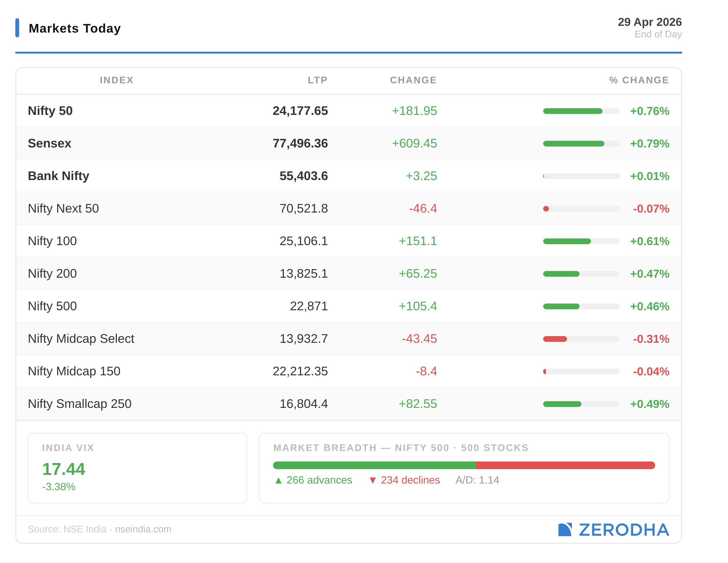This screenshot has height=563, width=728.
Task: Click the LTP column header
Action: click(x=317, y=80)
